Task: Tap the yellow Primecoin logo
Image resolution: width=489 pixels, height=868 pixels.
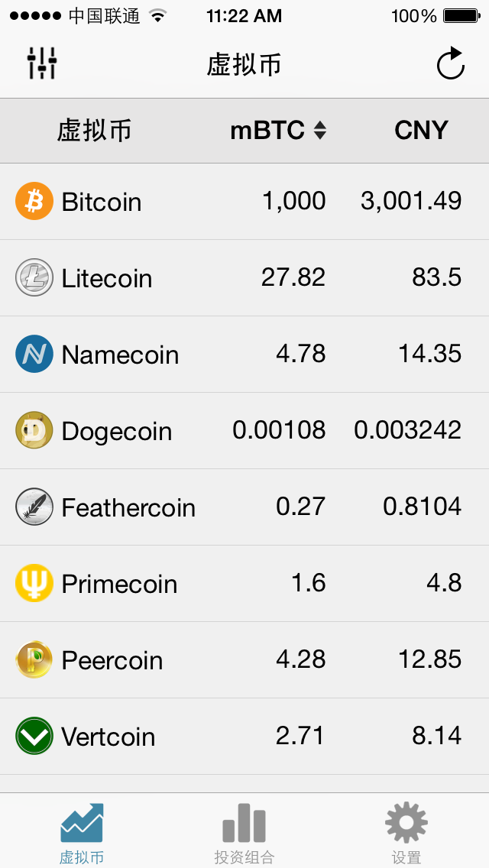Action: (34, 583)
